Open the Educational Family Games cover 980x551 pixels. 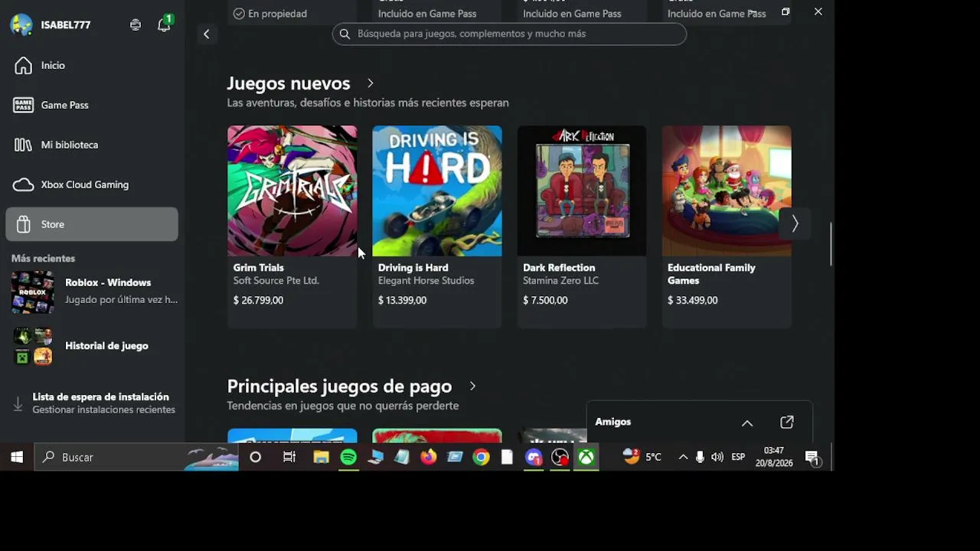point(727,191)
